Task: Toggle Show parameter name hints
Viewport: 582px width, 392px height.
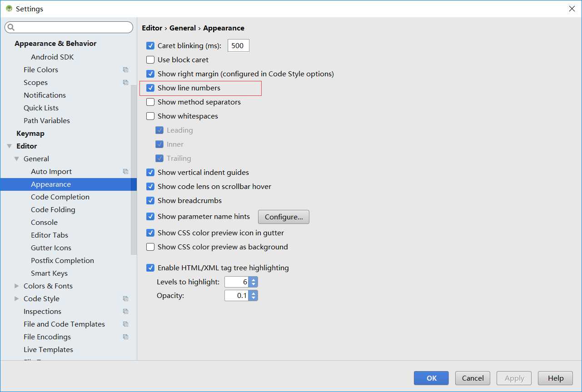Action: 150,217
